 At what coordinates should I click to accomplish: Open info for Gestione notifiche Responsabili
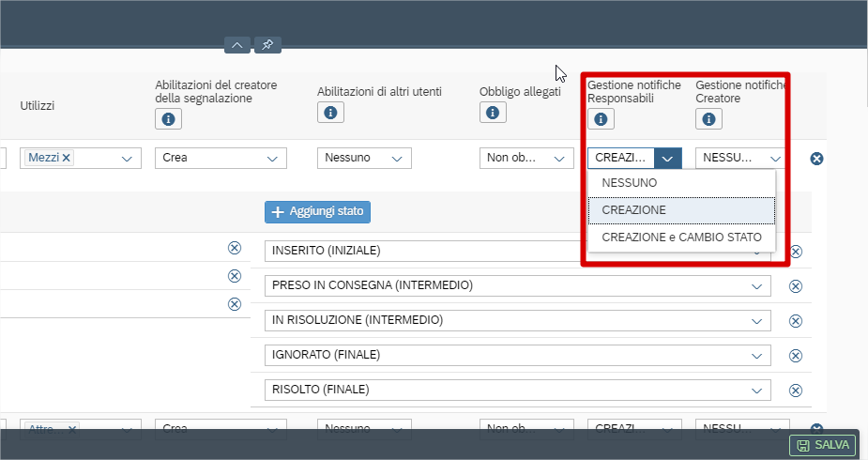(x=601, y=119)
